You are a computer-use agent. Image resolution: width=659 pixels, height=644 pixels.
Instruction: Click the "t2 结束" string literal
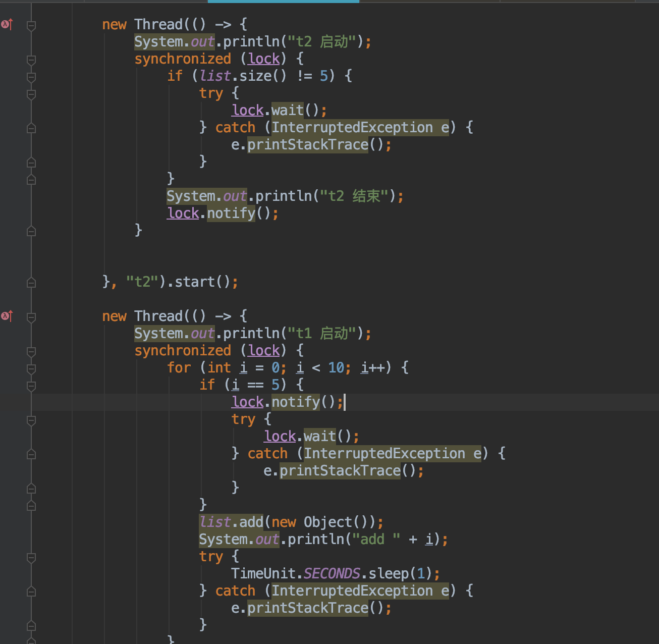[355, 196]
